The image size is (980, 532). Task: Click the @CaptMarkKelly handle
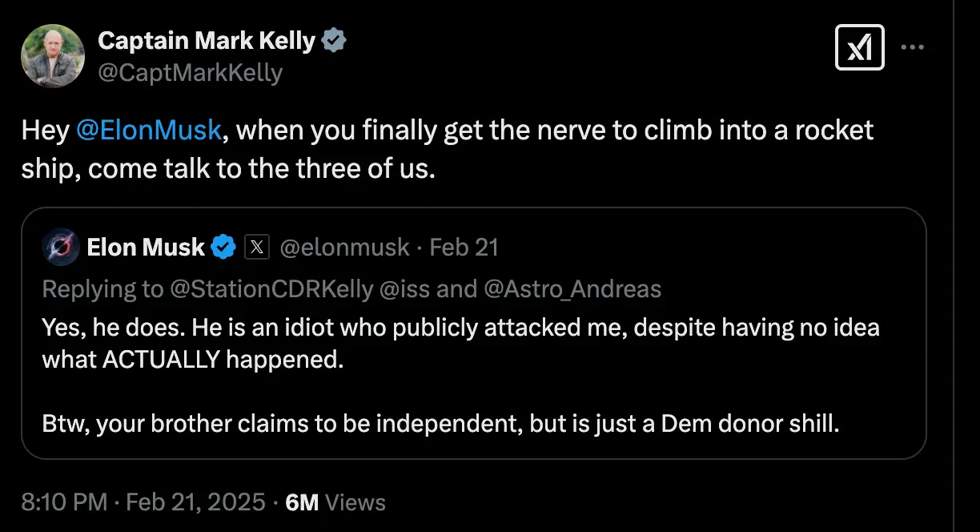click(189, 72)
